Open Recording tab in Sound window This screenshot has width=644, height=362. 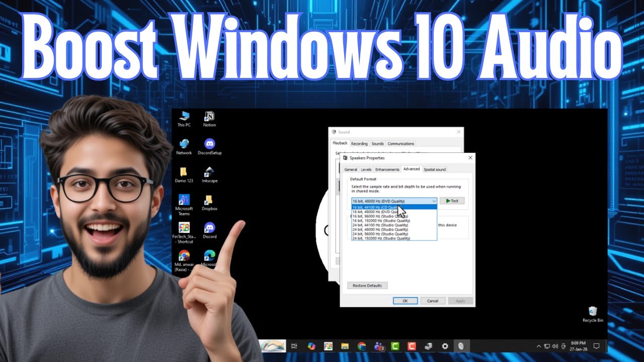(359, 144)
